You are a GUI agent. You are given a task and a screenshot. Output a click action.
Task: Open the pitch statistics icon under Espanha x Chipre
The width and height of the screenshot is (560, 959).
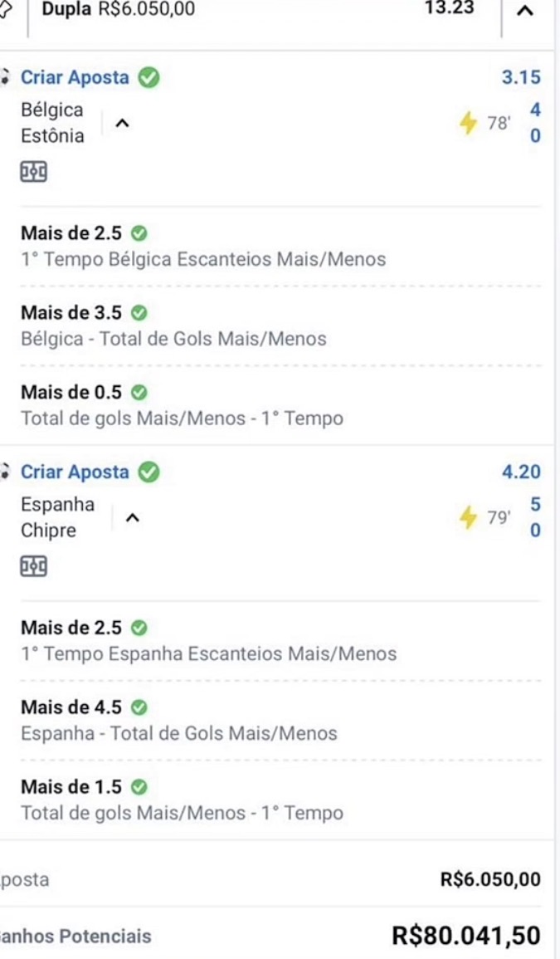pyautogui.click(x=33, y=567)
